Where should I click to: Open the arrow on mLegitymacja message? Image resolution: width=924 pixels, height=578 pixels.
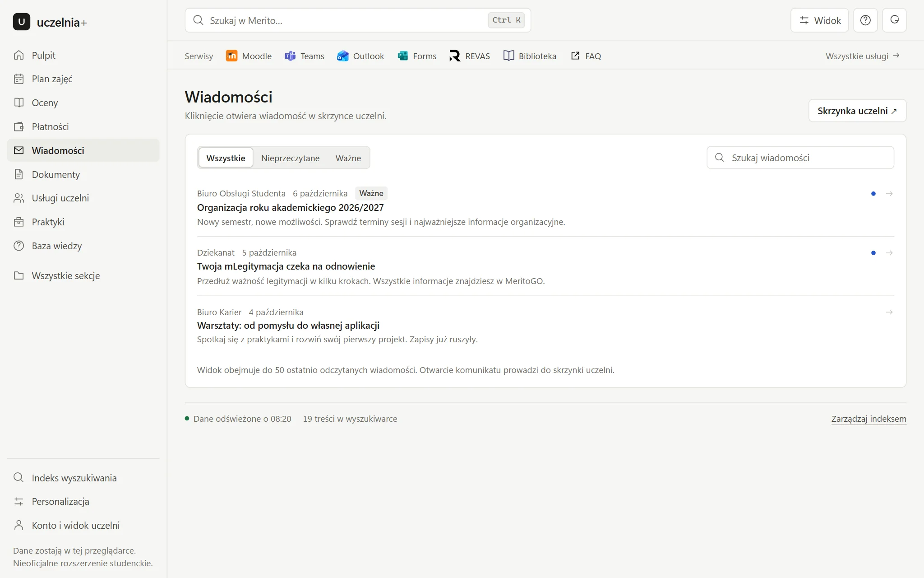[889, 253]
